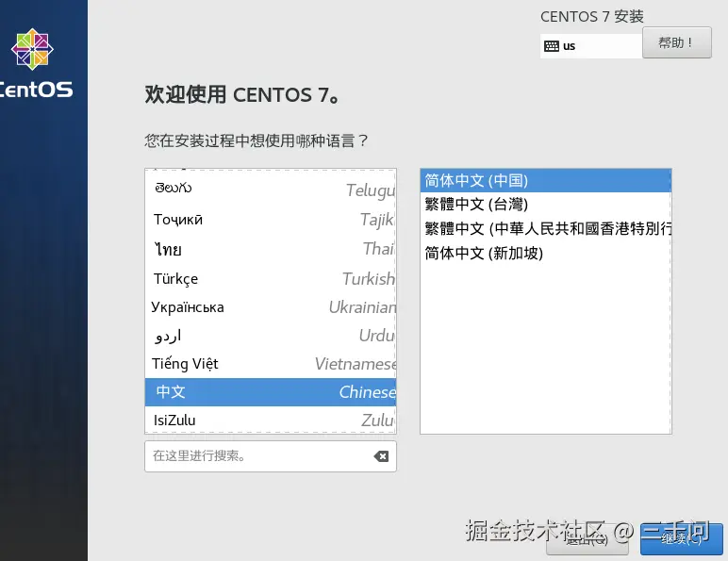Choose locale 繁體中文 (中華人民共和國香港特別行政區)
This screenshot has width=728, height=561.
click(546, 228)
